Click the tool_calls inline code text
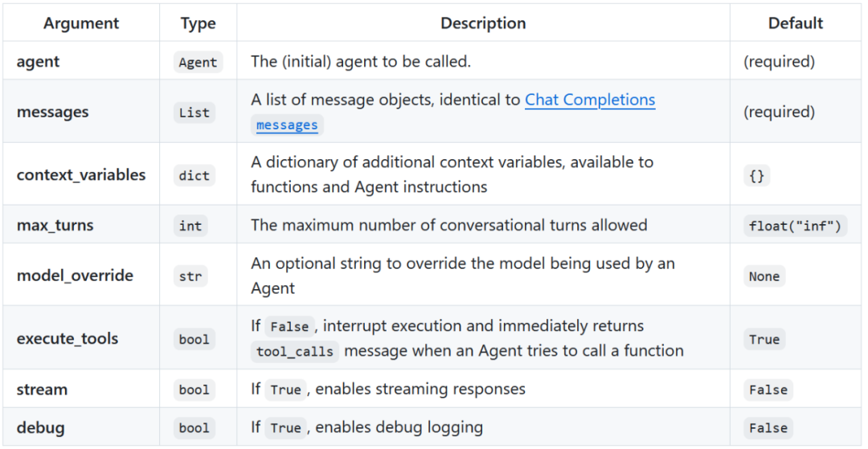 [294, 352]
